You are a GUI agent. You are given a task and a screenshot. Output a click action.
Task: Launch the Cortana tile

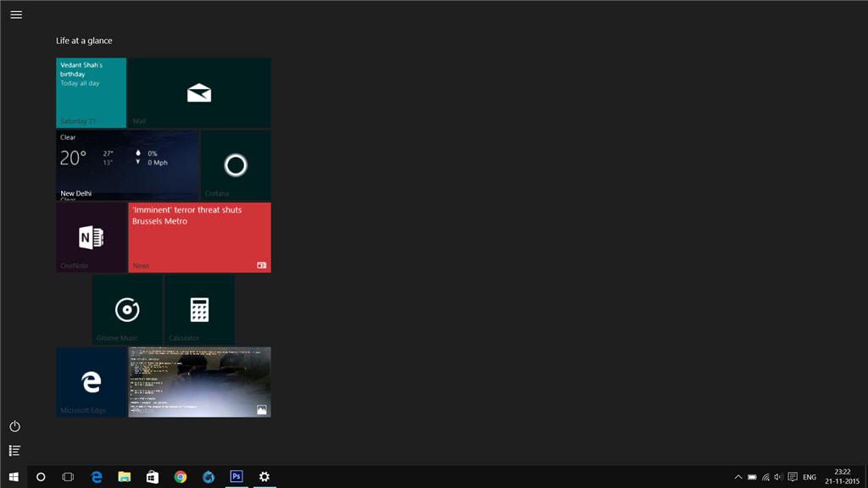coord(236,165)
